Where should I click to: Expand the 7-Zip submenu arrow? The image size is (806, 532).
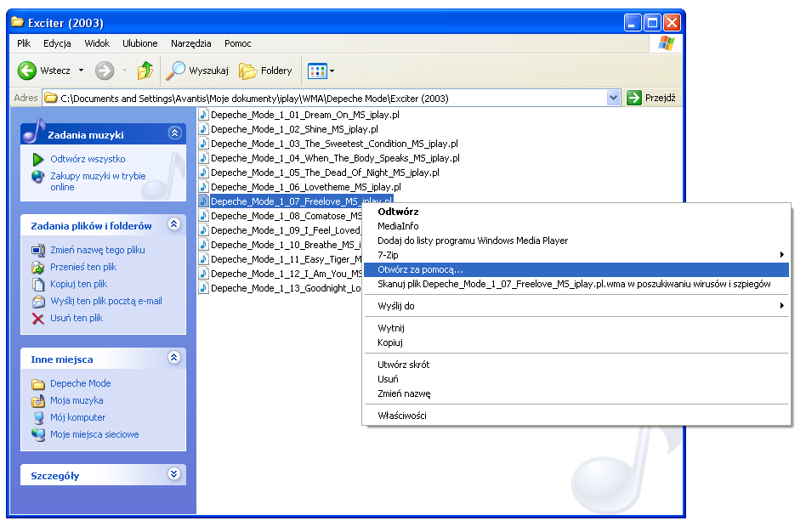[x=781, y=254]
